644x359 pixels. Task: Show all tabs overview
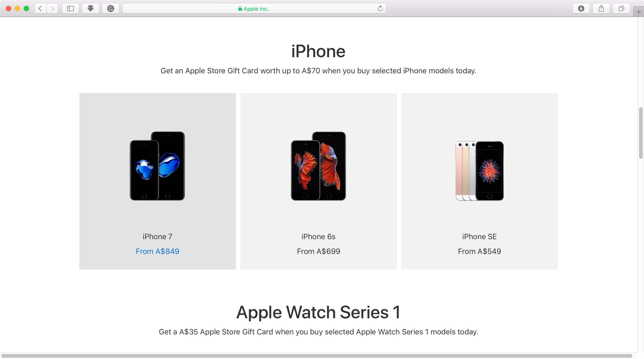[621, 8]
